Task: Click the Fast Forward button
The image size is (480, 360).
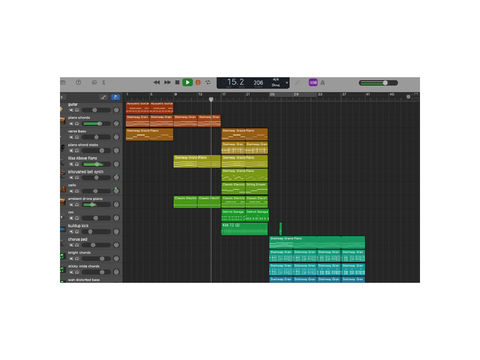Action: click(x=167, y=82)
